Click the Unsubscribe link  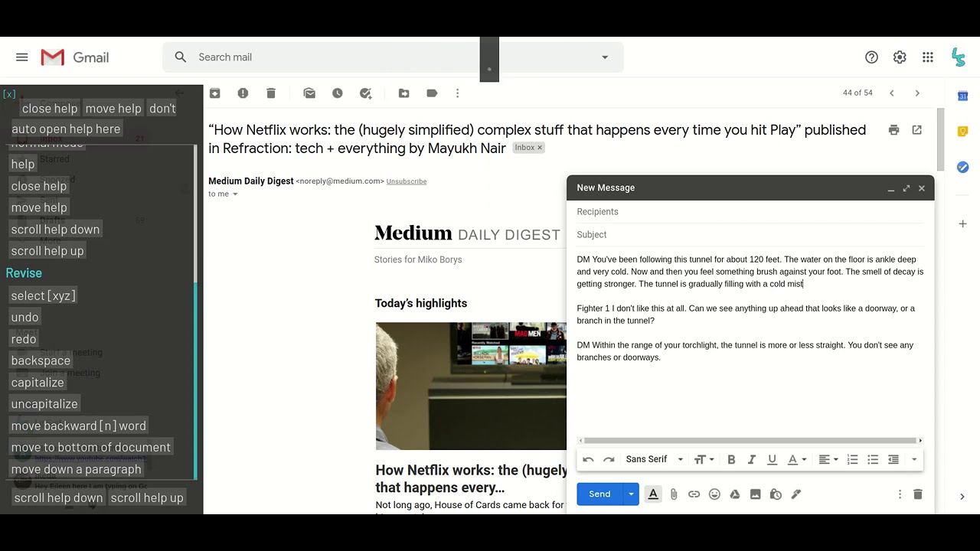(x=407, y=181)
